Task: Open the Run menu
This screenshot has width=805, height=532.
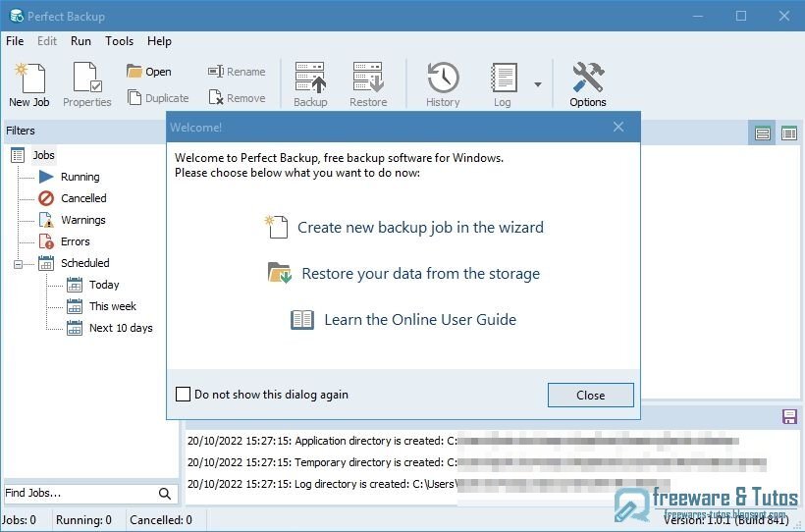Action: (80, 41)
